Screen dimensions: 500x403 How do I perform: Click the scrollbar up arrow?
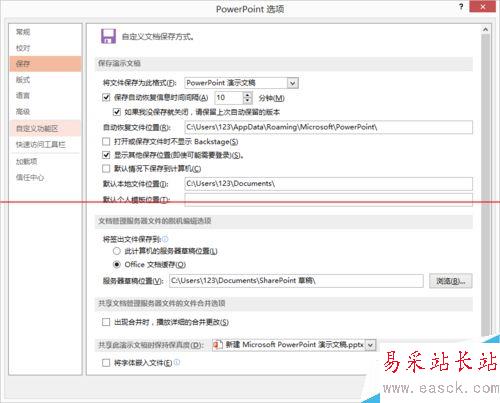click(x=485, y=30)
